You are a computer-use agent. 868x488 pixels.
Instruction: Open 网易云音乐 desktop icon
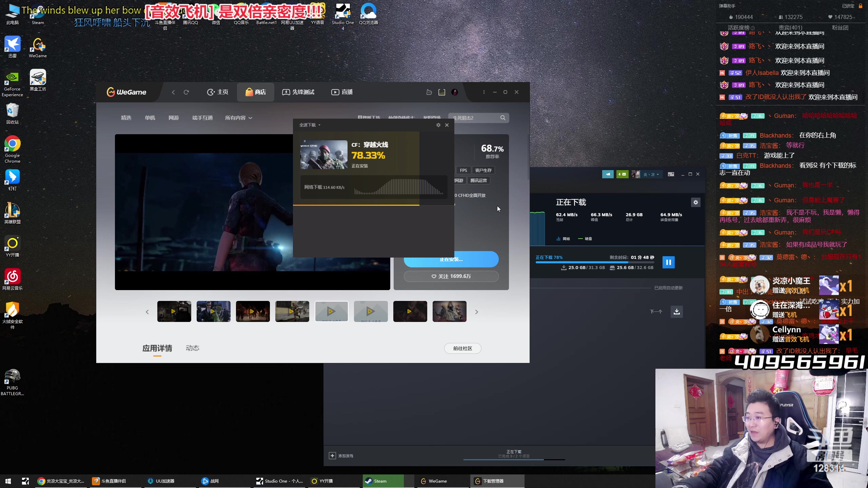(x=13, y=279)
